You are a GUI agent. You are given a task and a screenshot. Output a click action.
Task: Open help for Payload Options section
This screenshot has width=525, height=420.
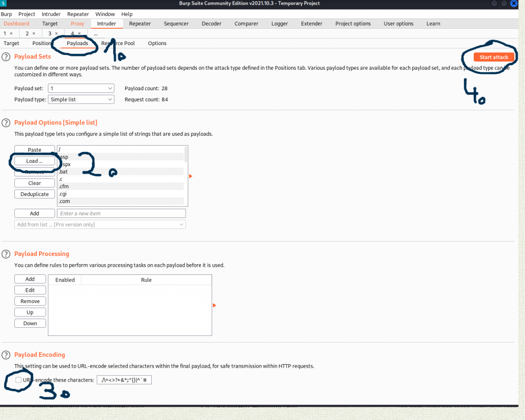[x=6, y=123]
